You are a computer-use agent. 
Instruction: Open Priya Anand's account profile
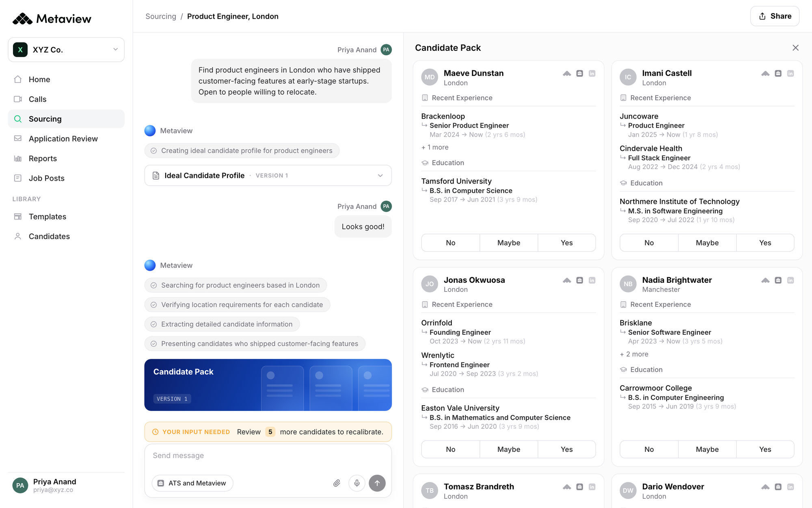(66, 485)
